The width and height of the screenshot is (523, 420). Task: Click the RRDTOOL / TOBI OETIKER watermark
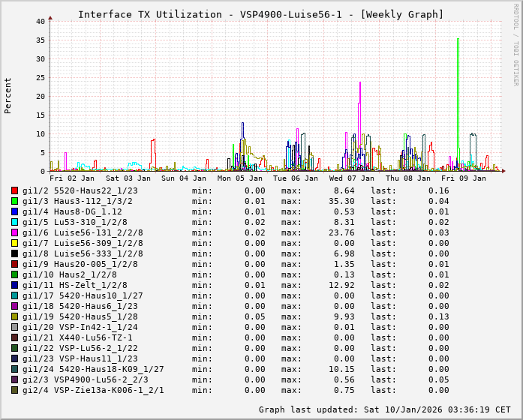tap(515, 43)
